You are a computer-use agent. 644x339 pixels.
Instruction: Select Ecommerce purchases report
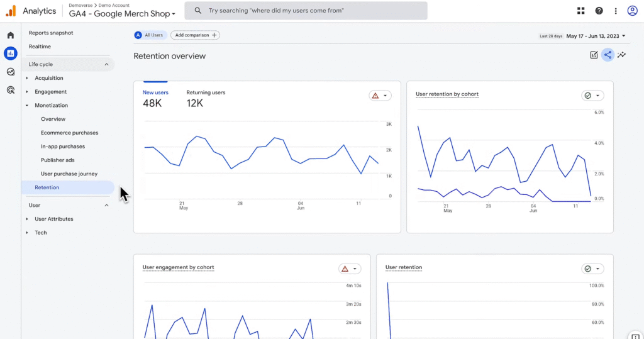point(69,133)
